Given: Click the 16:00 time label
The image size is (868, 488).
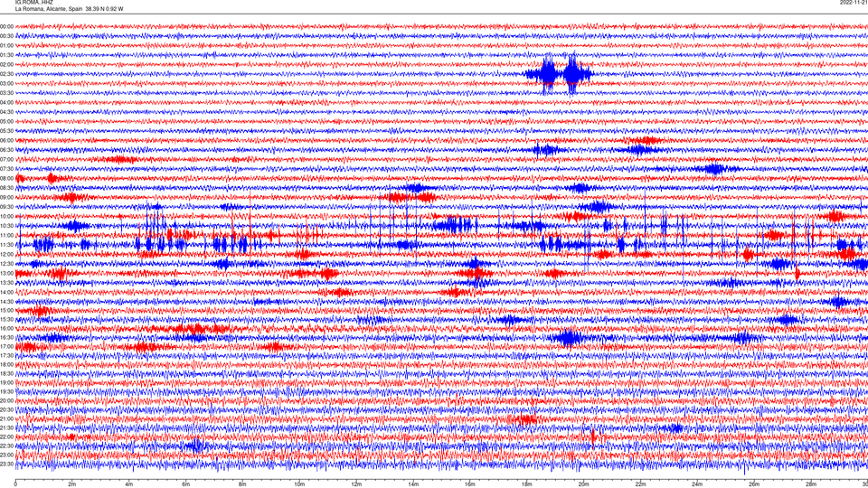Looking at the screenshot, I should click(x=6, y=328).
